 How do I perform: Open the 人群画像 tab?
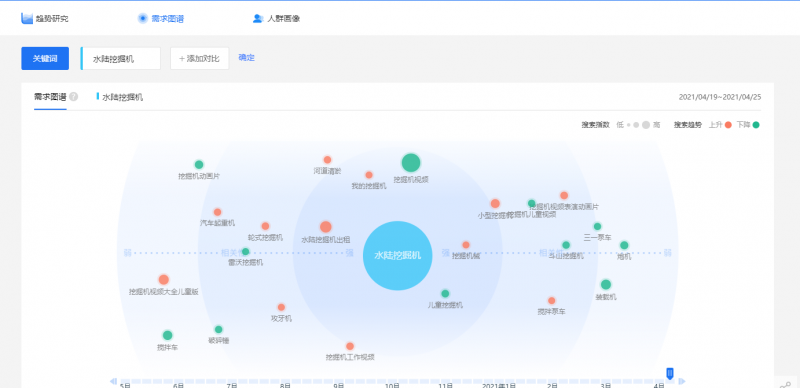277,19
